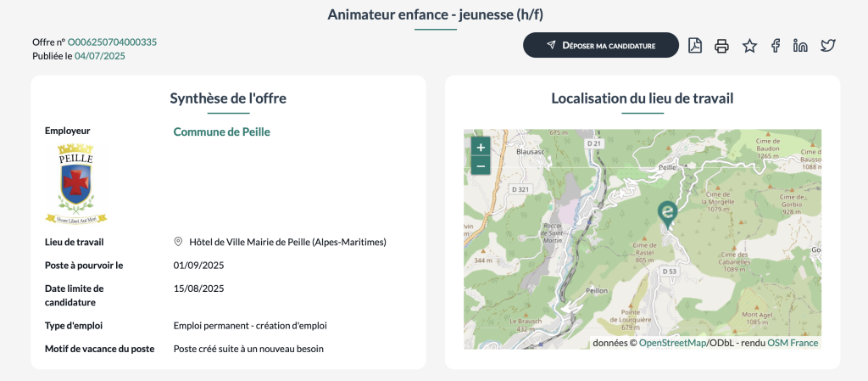Click the location pin beside Hôtel de Ville
This screenshot has width=868, height=381.
point(178,242)
